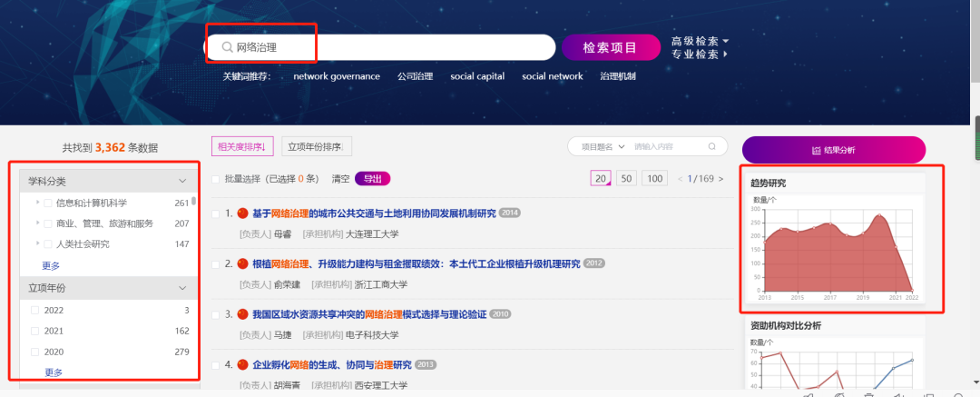Viewport: 980px width, 397px height.
Task: Collapse the 立项年份 panel chevron
Action: [182, 288]
